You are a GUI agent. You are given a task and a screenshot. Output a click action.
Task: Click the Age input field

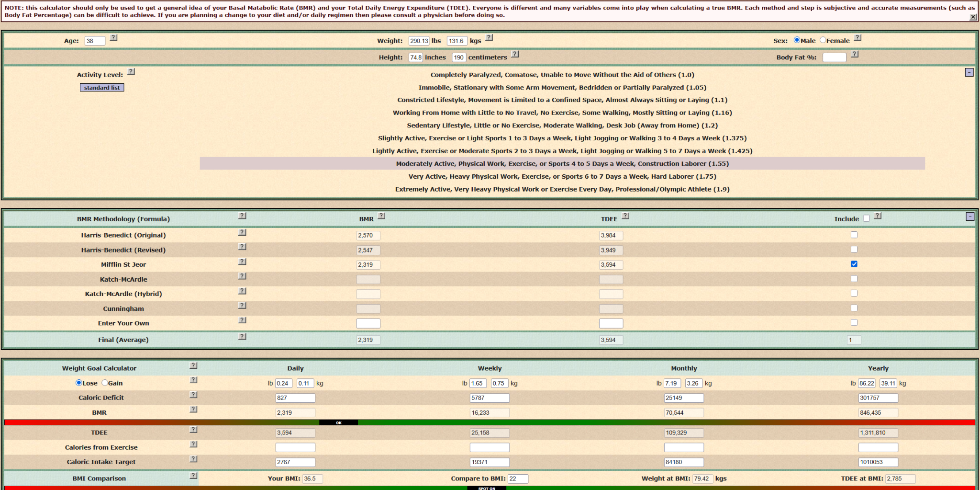coord(95,41)
